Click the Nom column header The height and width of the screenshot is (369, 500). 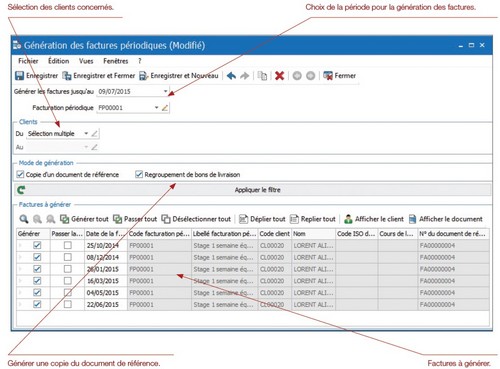313,234
